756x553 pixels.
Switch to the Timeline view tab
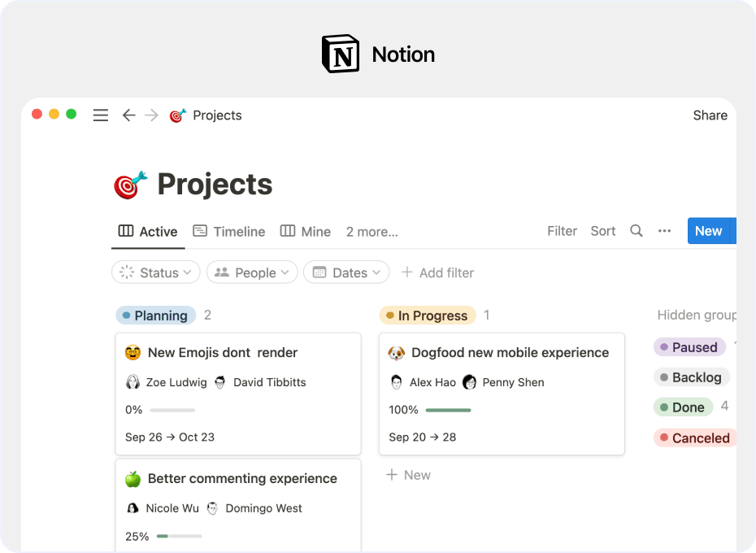point(229,232)
